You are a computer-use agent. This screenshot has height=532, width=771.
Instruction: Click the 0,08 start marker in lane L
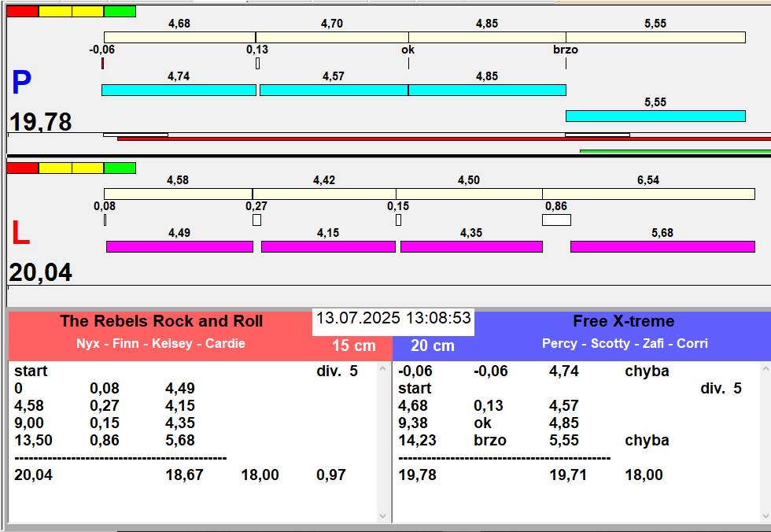tap(105, 220)
